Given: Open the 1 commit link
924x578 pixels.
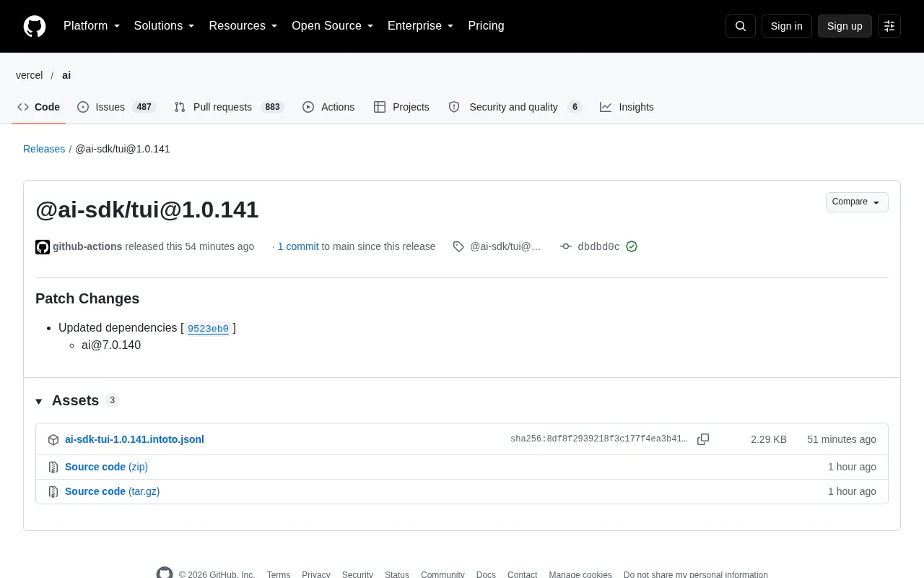Looking at the screenshot, I should pyautogui.click(x=298, y=246).
